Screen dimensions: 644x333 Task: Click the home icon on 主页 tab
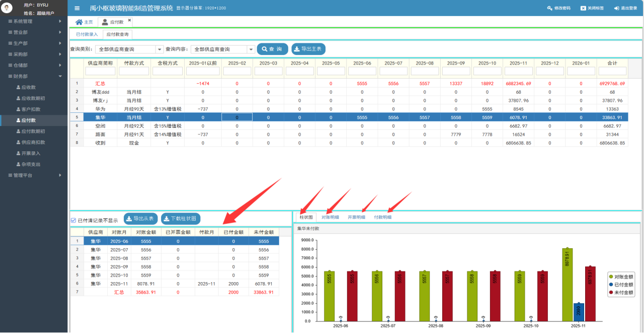[x=79, y=22]
